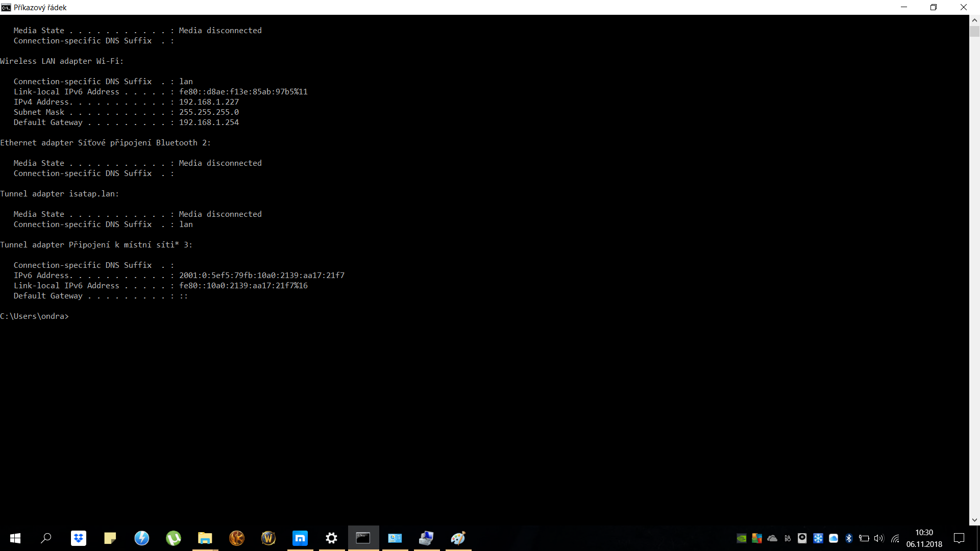Open the Příkazový řádek title bar system menu icon
Image resolution: width=980 pixels, height=551 pixels.
pos(6,7)
